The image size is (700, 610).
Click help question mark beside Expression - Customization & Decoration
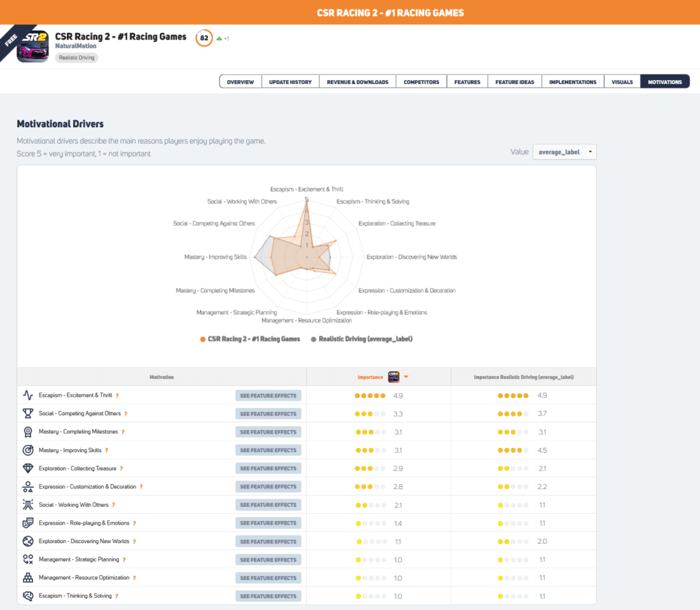click(141, 487)
